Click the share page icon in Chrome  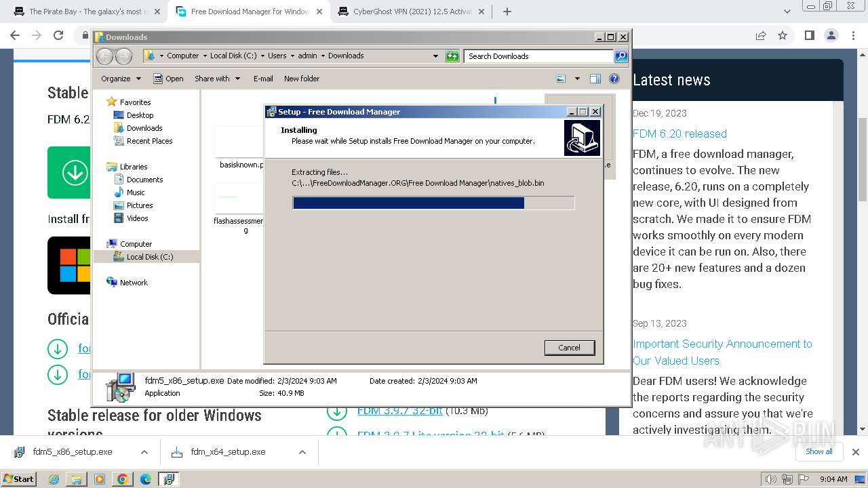pos(761,36)
